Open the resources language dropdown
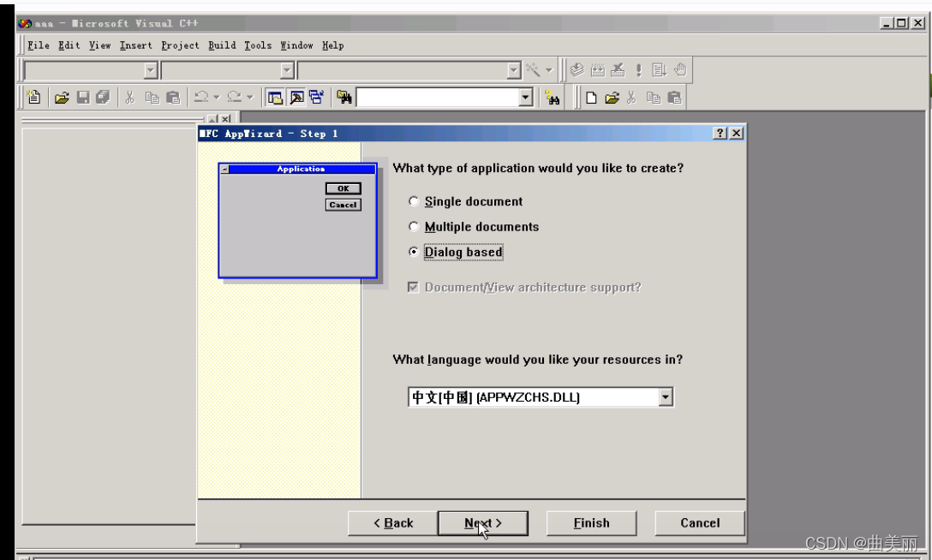 click(x=666, y=397)
